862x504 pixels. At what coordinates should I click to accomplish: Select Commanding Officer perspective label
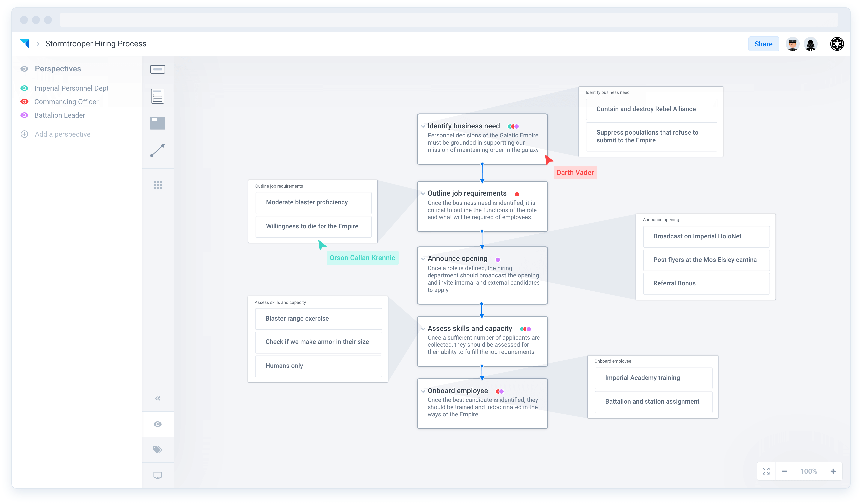66,101
